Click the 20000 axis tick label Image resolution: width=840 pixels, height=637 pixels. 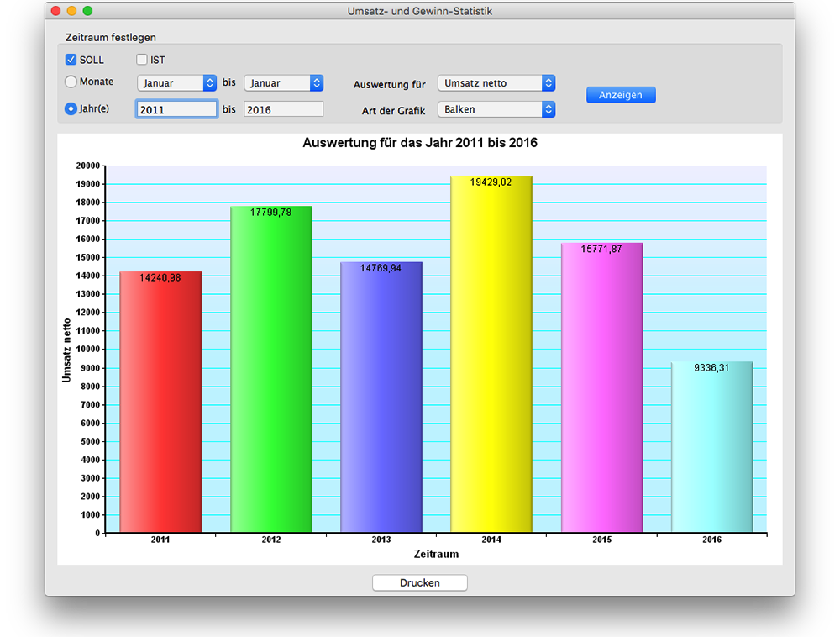click(x=88, y=166)
